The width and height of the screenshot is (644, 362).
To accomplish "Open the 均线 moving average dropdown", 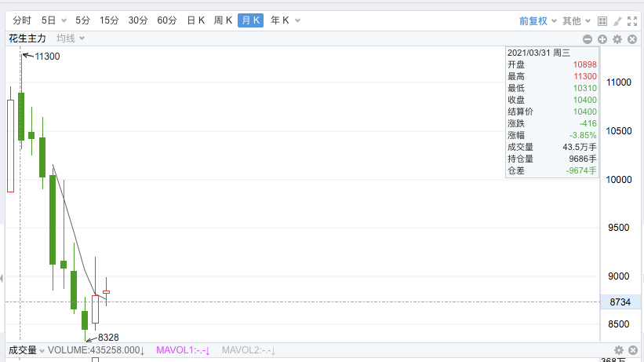I will (x=71, y=38).
